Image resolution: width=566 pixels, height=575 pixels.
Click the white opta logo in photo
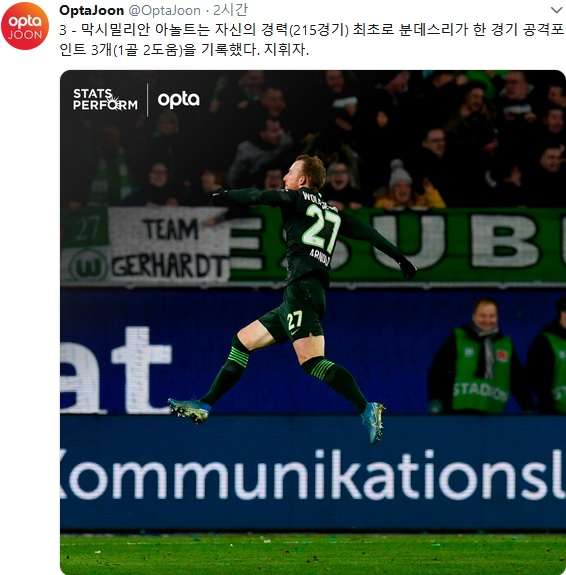pos(179,100)
